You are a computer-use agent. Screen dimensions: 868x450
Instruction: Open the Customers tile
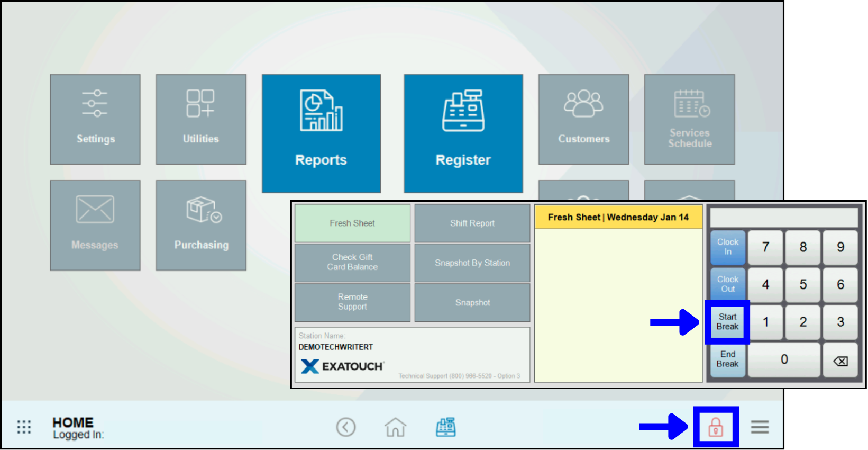click(x=583, y=119)
